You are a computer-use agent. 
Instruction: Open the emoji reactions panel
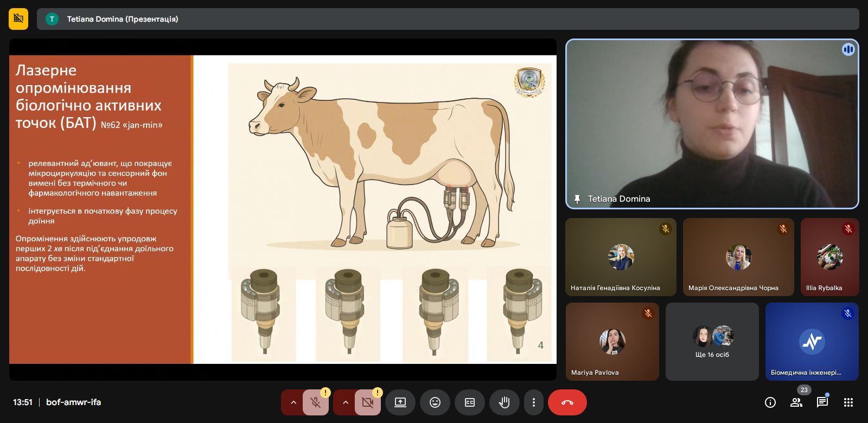pos(435,402)
